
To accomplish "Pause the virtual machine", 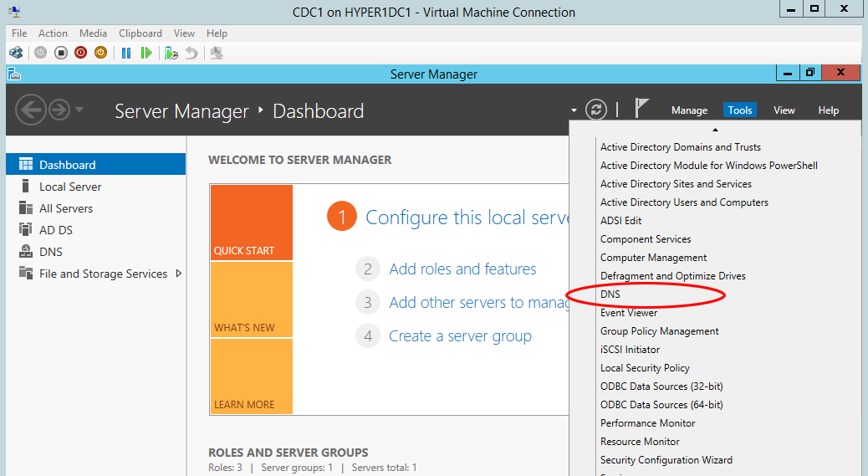I will [126, 53].
